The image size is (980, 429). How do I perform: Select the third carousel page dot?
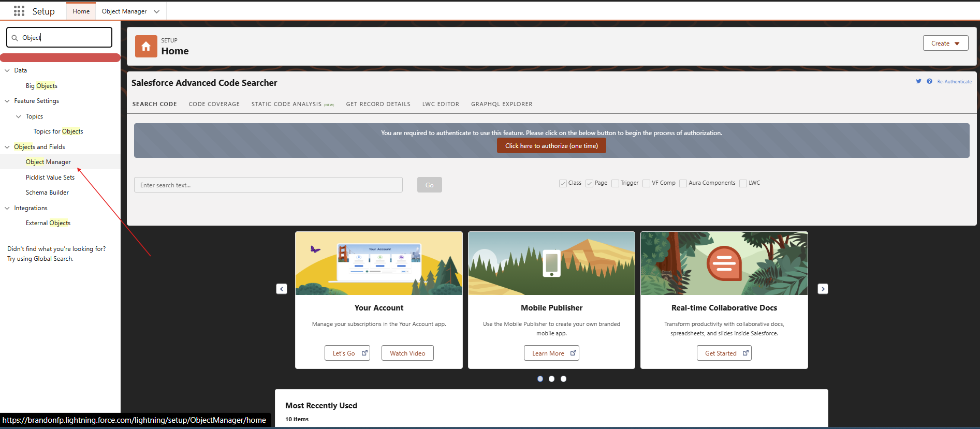[563, 379]
